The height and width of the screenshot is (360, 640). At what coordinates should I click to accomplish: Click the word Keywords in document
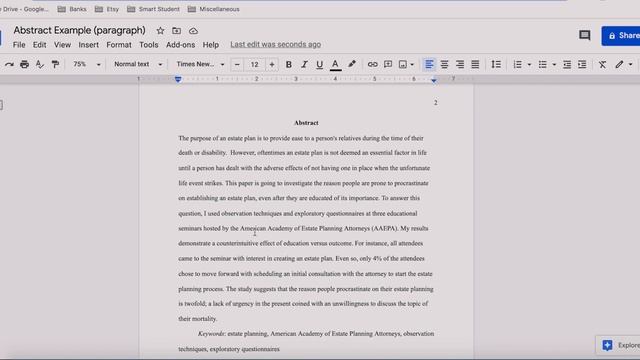pos(211,334)
